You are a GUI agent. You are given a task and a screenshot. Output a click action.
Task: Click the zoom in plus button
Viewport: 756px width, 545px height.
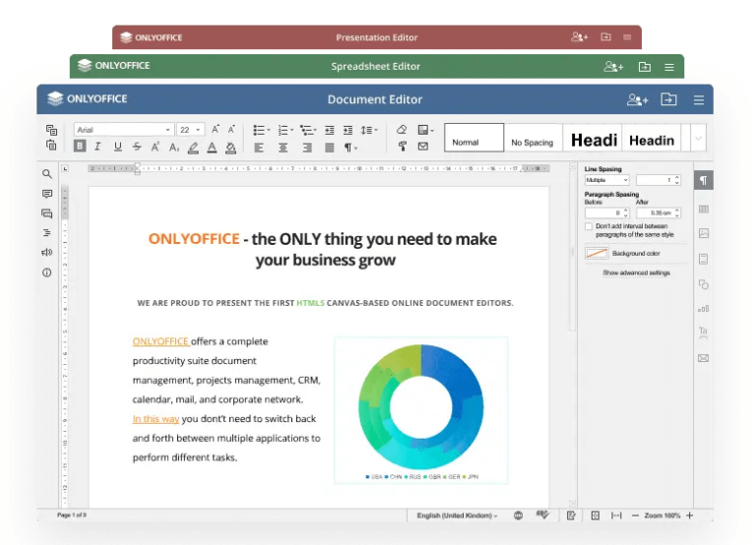(689, 515)
